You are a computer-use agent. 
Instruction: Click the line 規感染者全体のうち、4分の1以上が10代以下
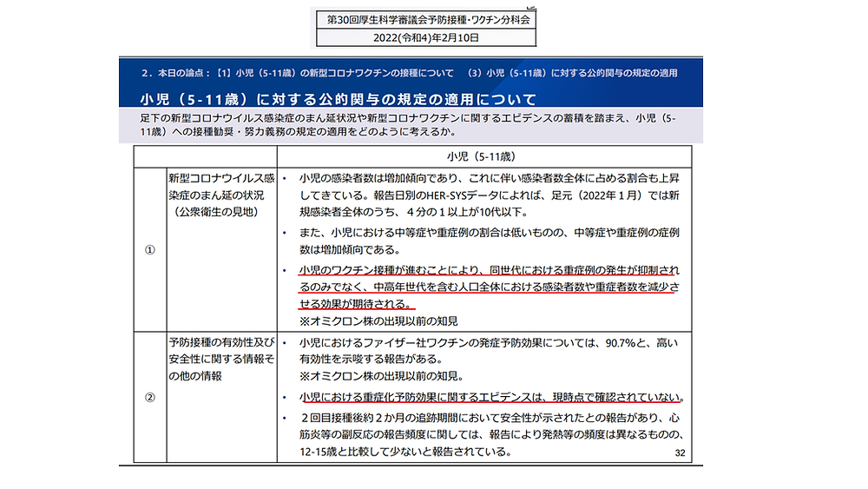click(x=414, y=212)
